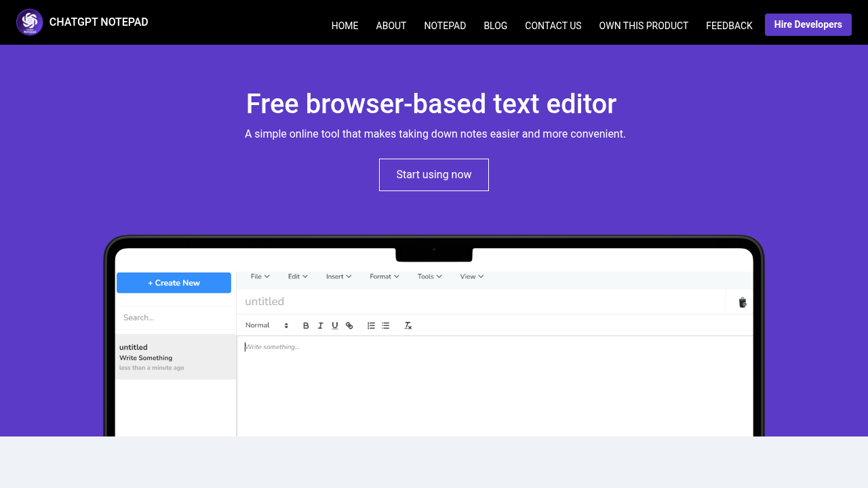This screenshot has width=868, height=488.
Task: Click the Bold formatting icon
Action: [306, 325]
